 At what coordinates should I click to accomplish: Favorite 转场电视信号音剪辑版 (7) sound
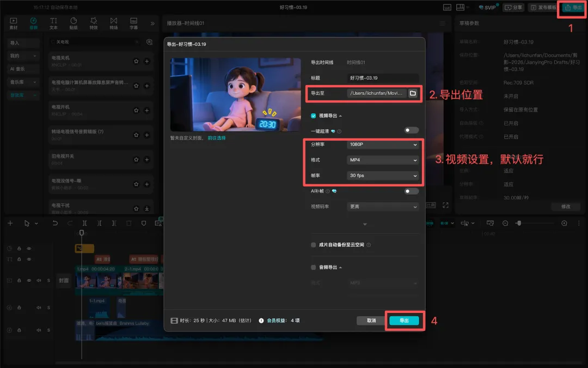(x=136, y=135)
